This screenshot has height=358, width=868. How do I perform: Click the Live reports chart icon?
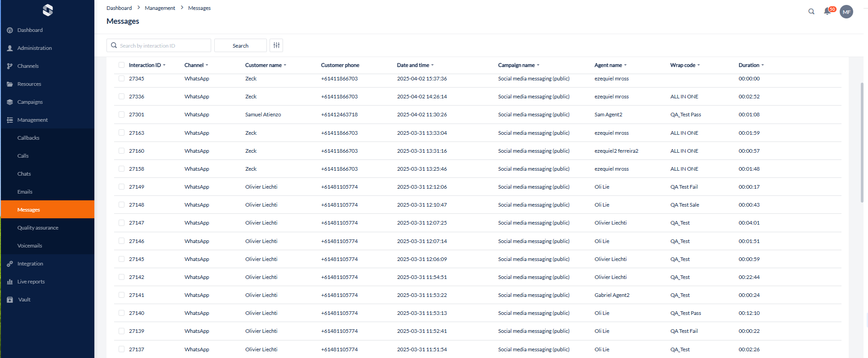10,282
